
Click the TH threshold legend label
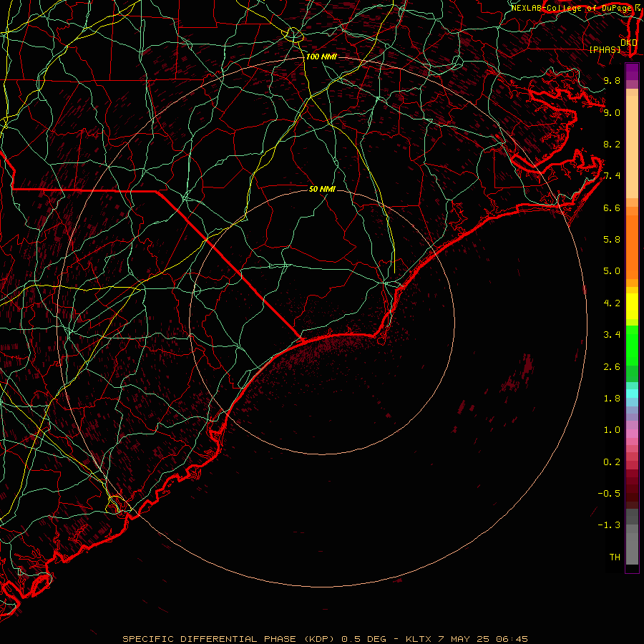click(615, 557)
